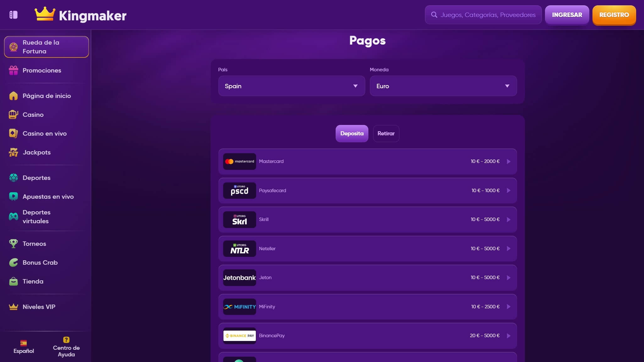Image resolution: width=644 pixels, height=362 pixels.
Task: Expand BinancePay row arrow
Action: click(x=509, y=336)
